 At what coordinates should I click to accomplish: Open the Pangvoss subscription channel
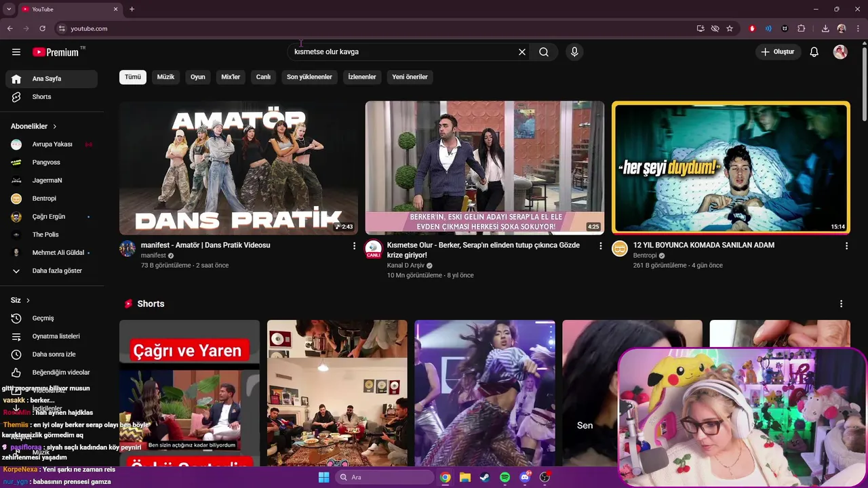(52, 163)
